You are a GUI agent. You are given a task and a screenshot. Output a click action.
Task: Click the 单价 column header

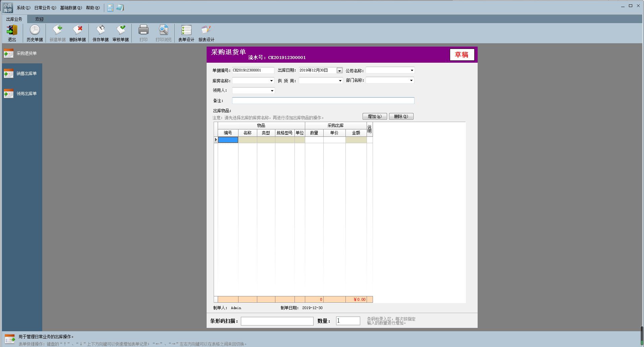pyautogui.click(x=334, y=133)
